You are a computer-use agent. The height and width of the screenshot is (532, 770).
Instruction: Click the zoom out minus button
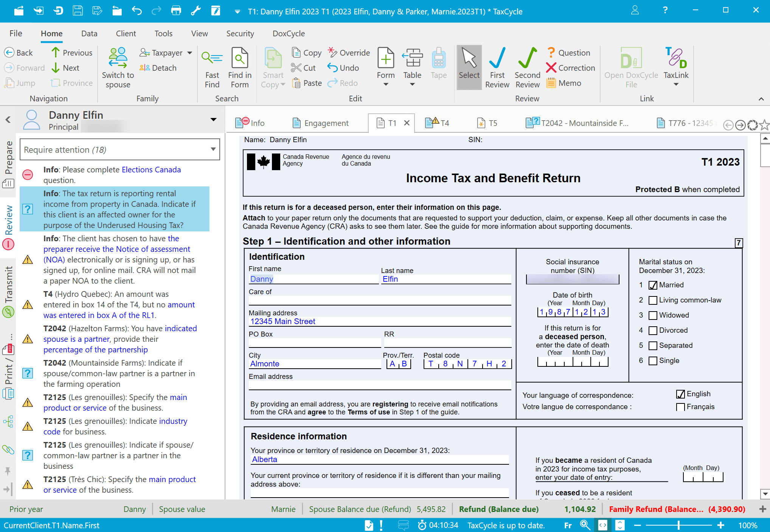tap(637, 525)
